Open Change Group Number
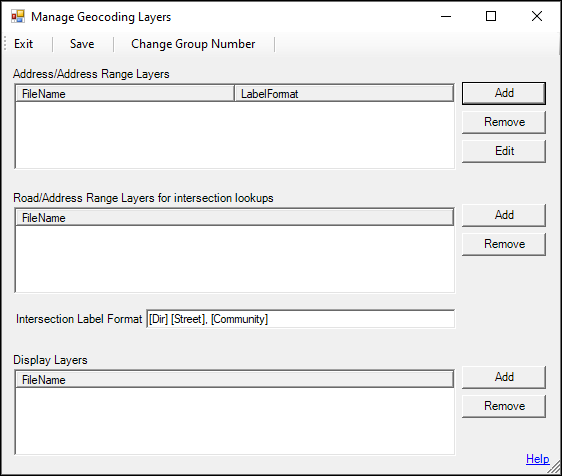Screen dimensions: 562x476 point(193,44)
